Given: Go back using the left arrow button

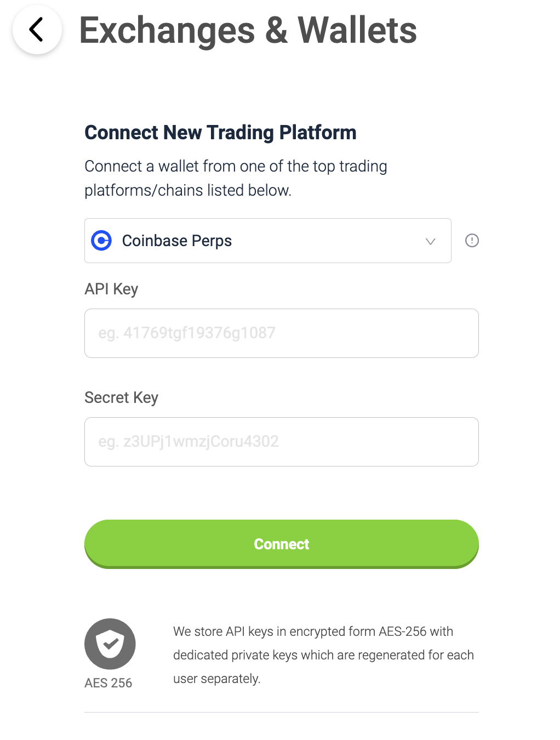Looking at the screenshot, I should tap(37, 30).
